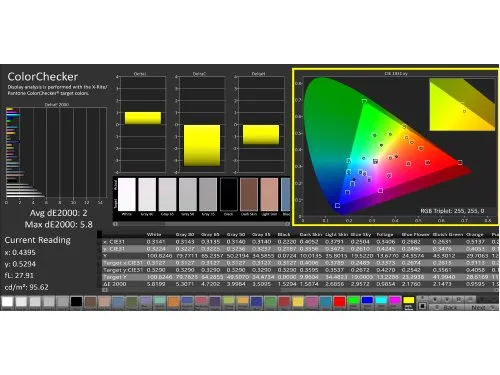
Task: Pick the black swatch in bottom color strip
Action: click(x=76, y=302)
